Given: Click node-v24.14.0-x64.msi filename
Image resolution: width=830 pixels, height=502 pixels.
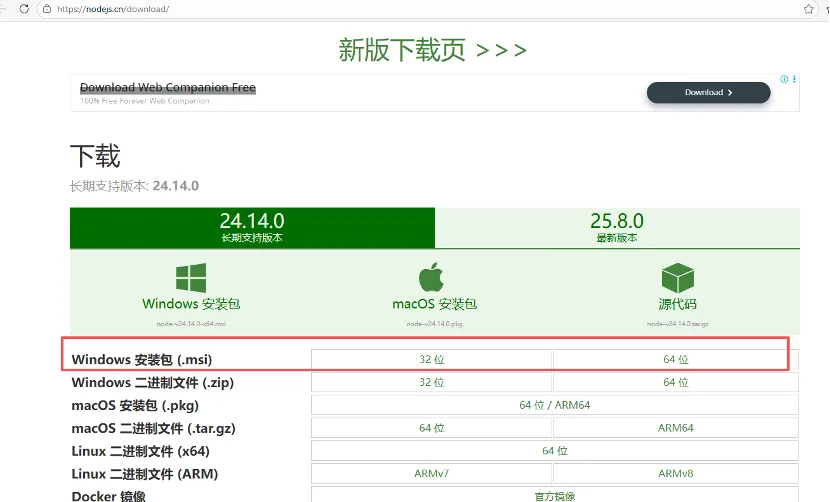Looking at the screenshot, I should 191,324.
